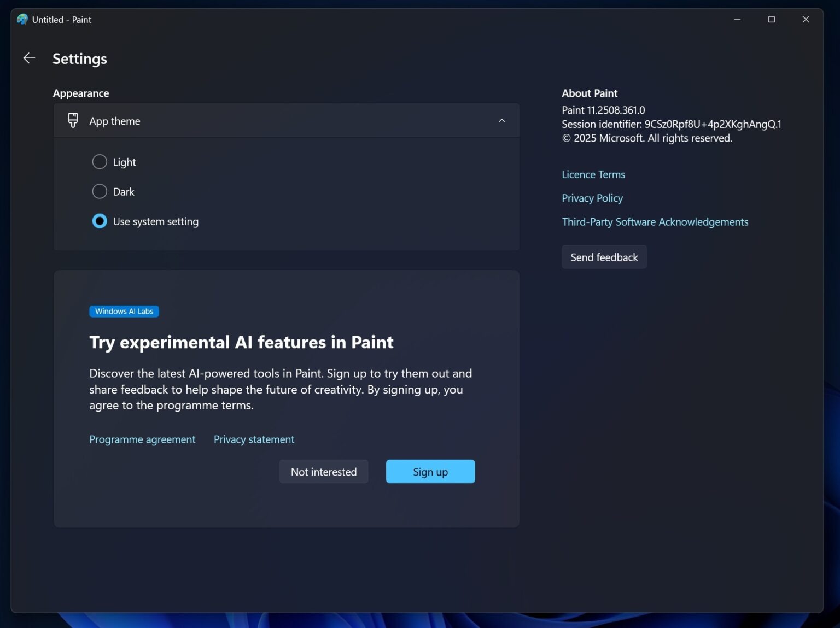The width and height of the screenshot is (840, 628).
Task: Choose Use system setting for theme
Action: pyautogui.click(x=99, y=221)
